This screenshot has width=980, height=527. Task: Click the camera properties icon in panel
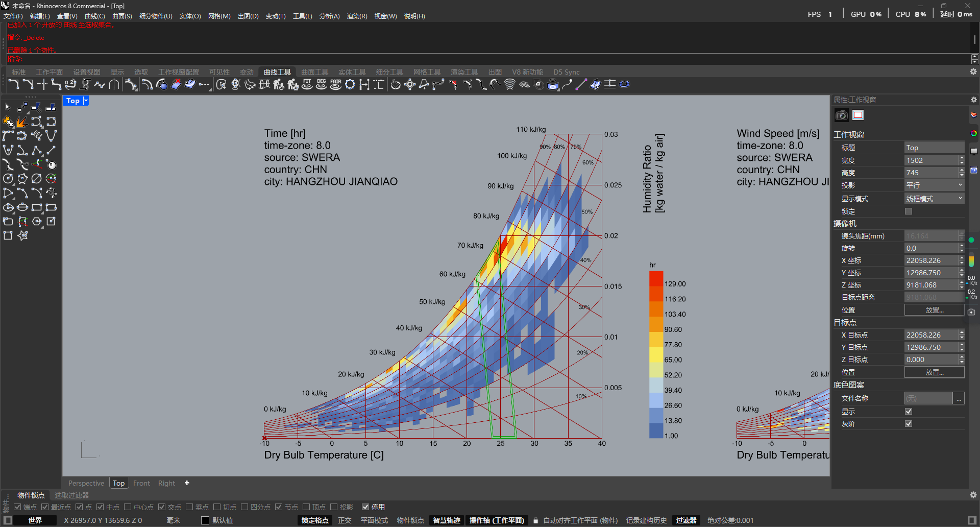[x=841, y=115]
